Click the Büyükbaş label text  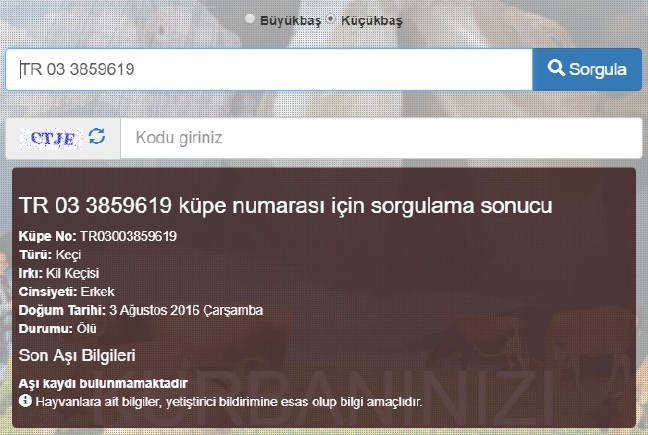point(291,21)
